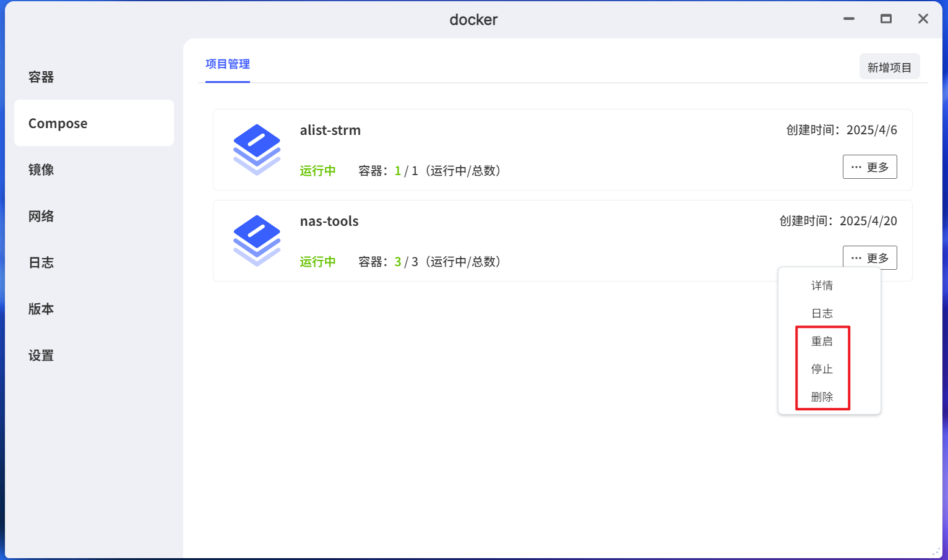The width and height of the screenshot is (948, 560).
Task: Click the alist-strm stack icon
Action: click(257, 150)
